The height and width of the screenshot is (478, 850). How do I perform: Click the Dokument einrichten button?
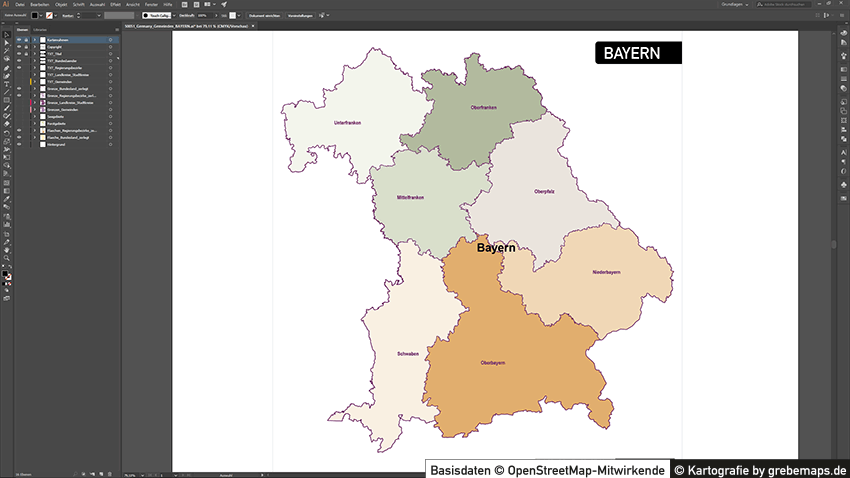265,16
